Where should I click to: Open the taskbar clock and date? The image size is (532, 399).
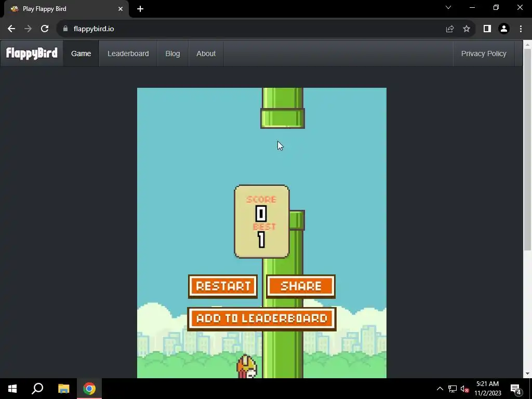(x=487, y=389)
